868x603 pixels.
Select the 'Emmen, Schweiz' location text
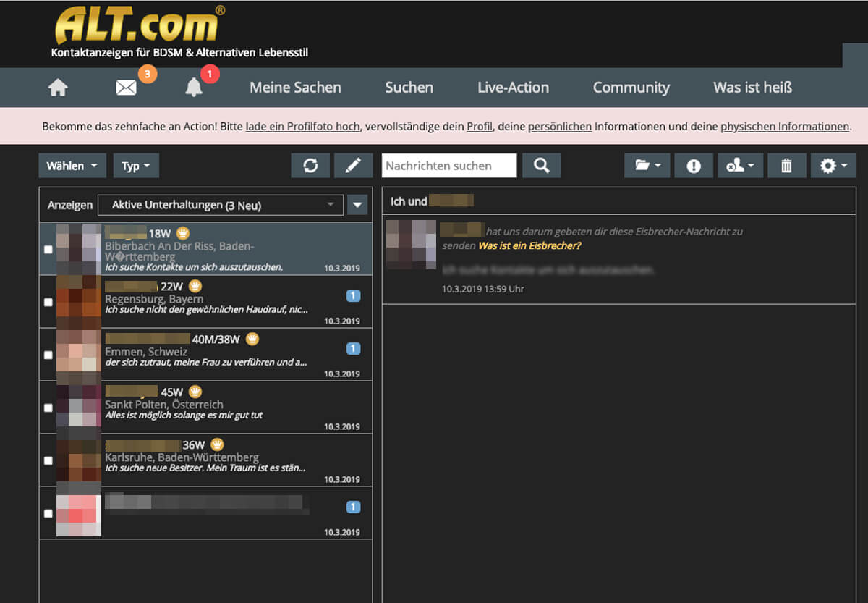(x=146, y=351)
